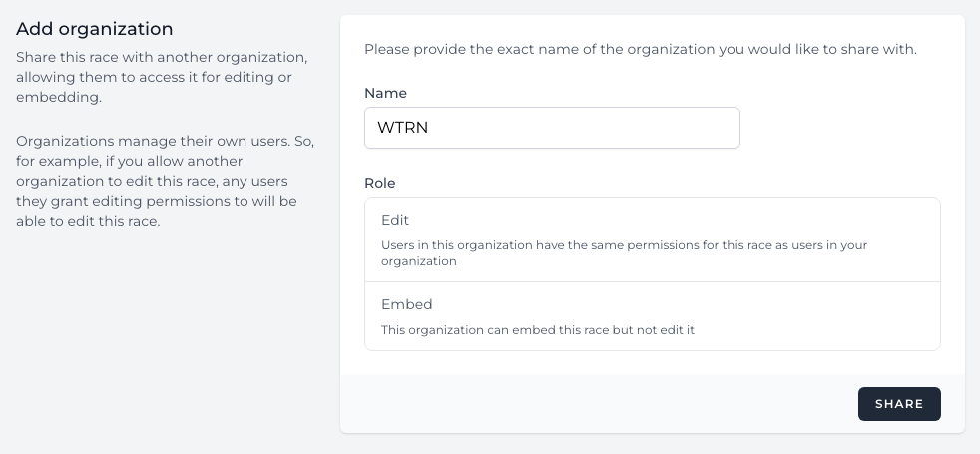Select the Edit role option
Image resolution: width=980 pixels, height=454 pixels.
point(652,239)
